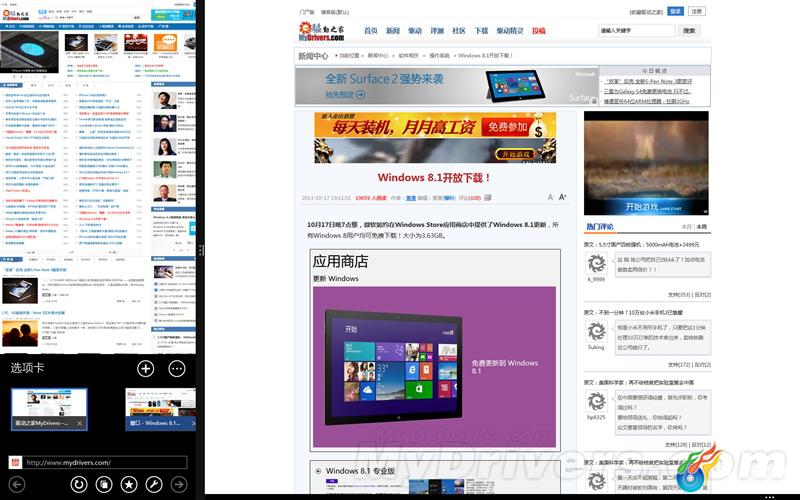800x500 pixels.
Task: Open the tabs button next to refresh
Action: [x=104, y=484]
